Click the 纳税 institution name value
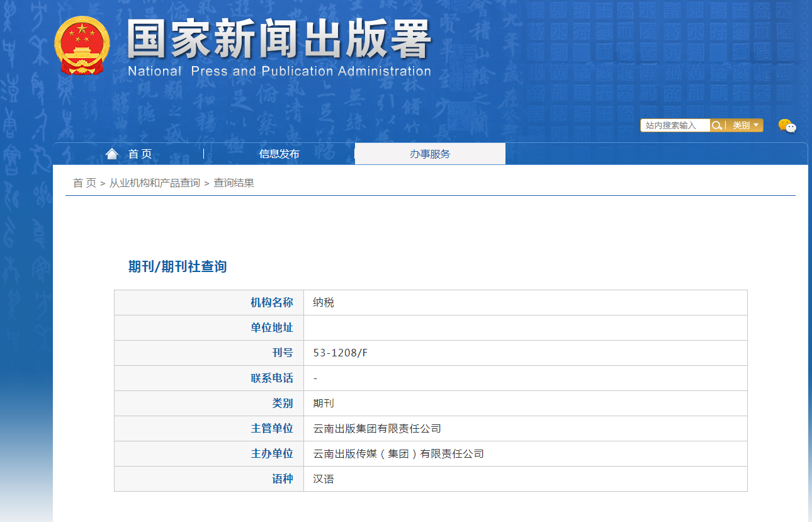 [324, 302]
